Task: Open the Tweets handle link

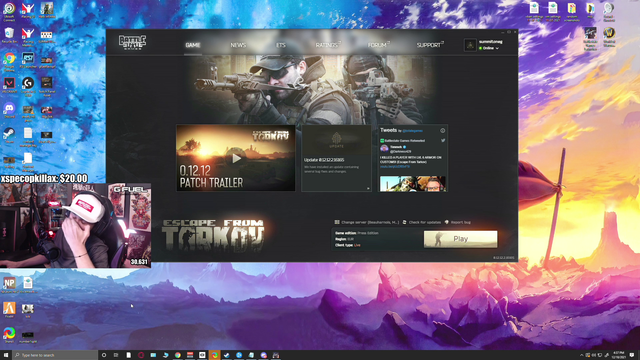Action: point(413,131)
